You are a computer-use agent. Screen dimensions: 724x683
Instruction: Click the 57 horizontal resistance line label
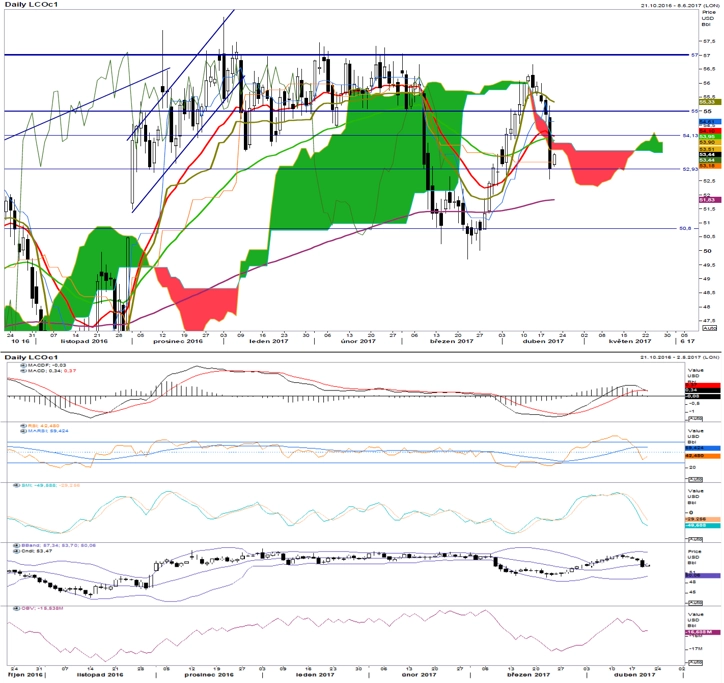(694, 55)
